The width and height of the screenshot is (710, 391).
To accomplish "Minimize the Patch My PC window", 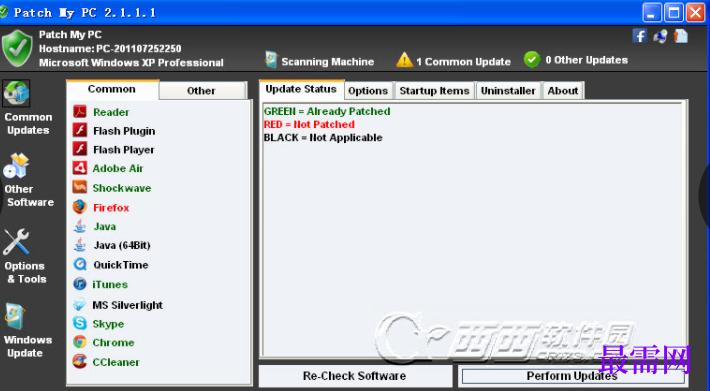I will coord(652,12).
